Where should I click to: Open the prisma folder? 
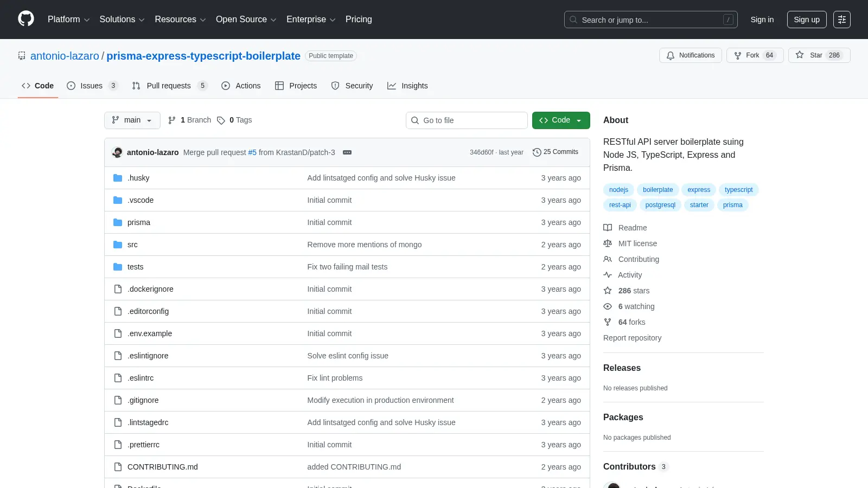[x=139, y=222]
